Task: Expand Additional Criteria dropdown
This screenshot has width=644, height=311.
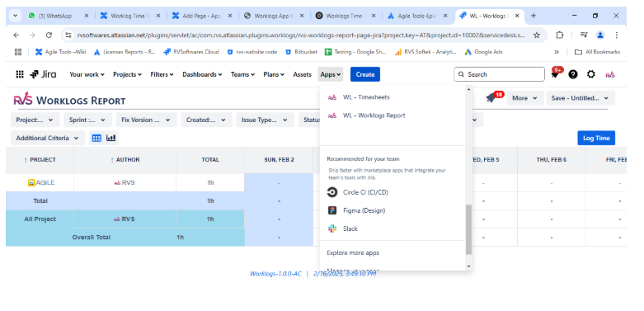Action: coord(48,138)
